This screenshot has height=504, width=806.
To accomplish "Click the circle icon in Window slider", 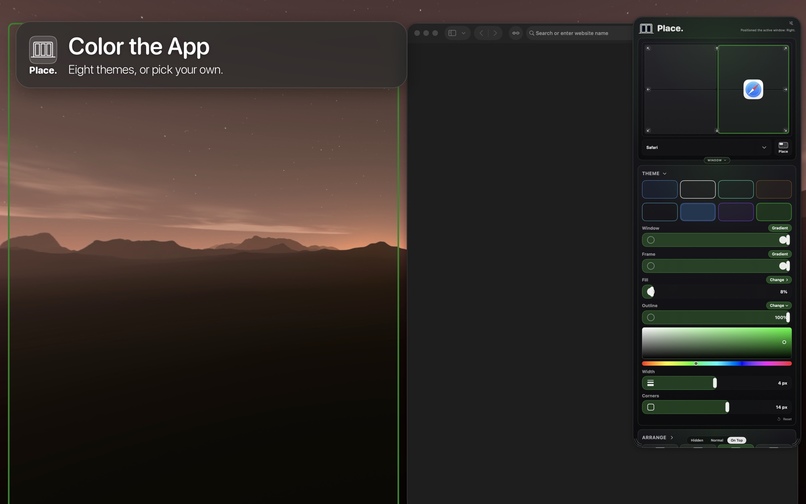I will tap(651, 240).
